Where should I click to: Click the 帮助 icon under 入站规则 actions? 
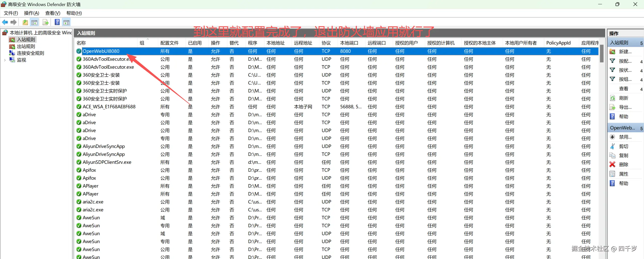(613, 117)
